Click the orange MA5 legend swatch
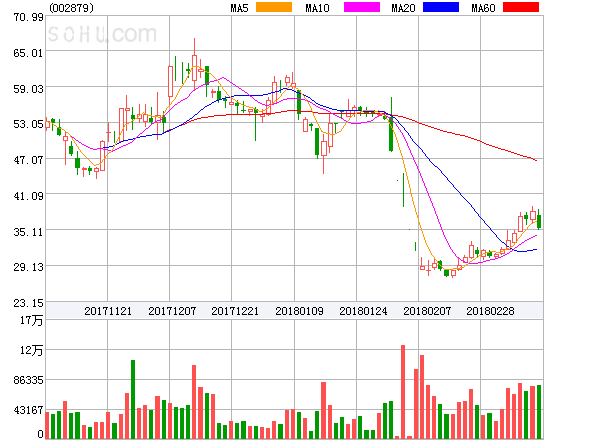The image size is (600, 440). 274,7
